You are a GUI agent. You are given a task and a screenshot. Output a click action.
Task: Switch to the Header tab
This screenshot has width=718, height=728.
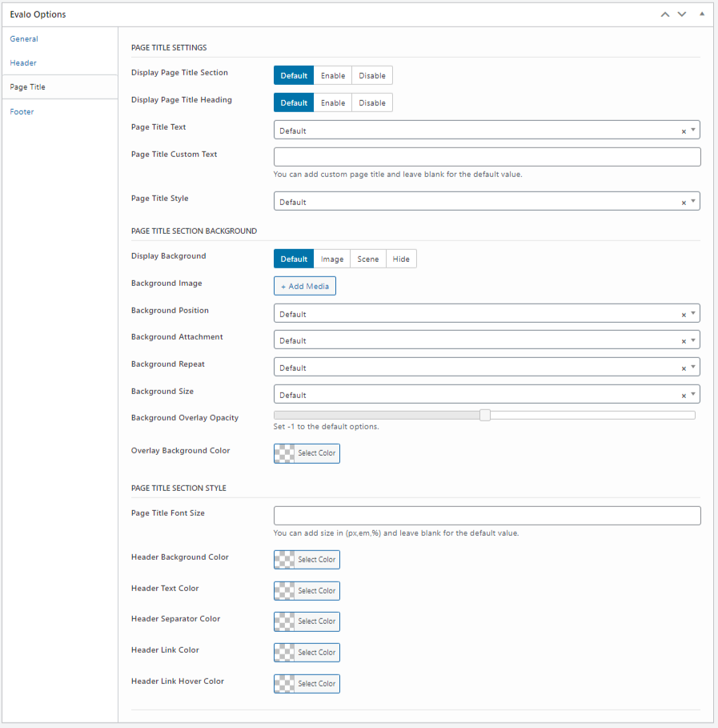coord(23,62)
